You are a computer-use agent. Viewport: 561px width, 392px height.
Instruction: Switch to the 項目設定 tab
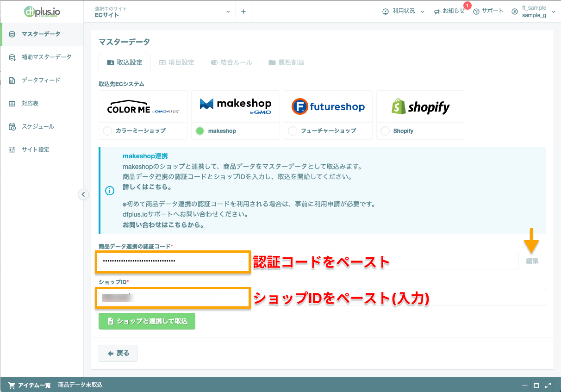[x=176, y=62]
